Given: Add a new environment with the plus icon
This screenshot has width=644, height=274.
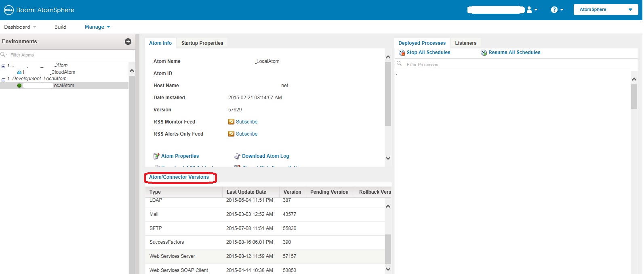Looking at the screenshot, I should tap(128, 42).
